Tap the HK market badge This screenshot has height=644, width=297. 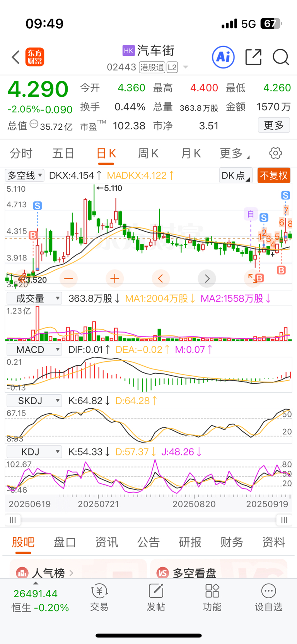128,51
